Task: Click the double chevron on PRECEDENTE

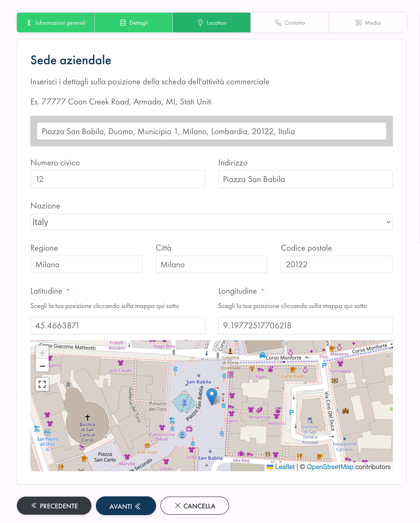Action: click(x=34, y=505)
